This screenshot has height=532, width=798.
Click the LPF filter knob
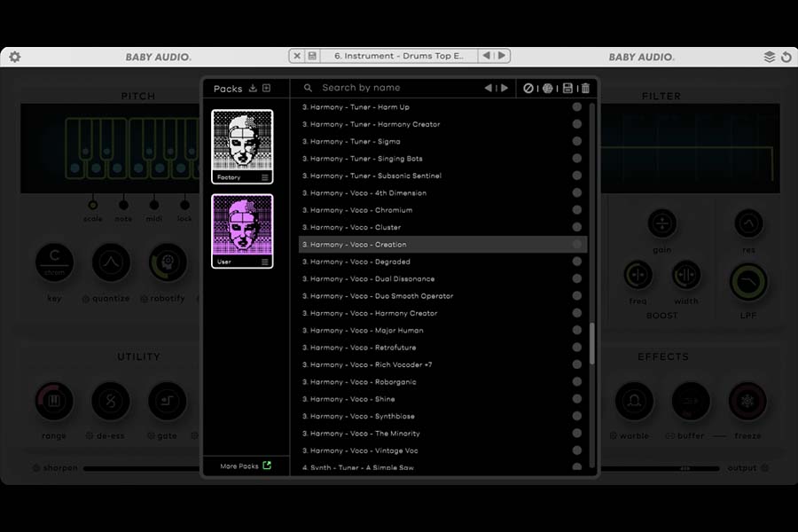[x=748, y=283]
